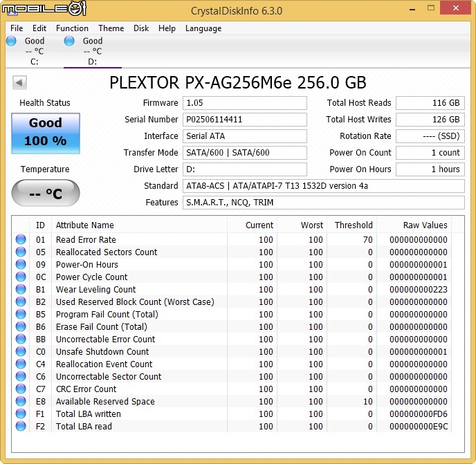Click the temperature -- °C button
476x464 pixels.
[46, 193]
